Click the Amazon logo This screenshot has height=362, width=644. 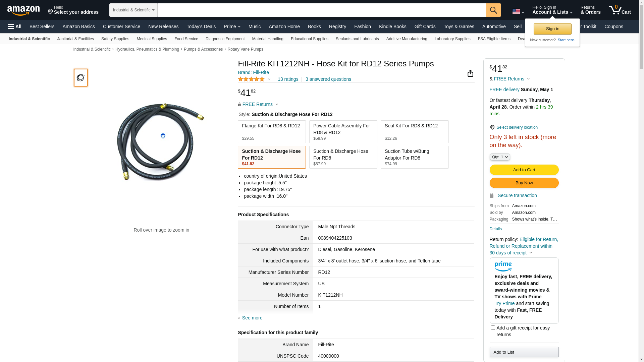pos(23,10)
